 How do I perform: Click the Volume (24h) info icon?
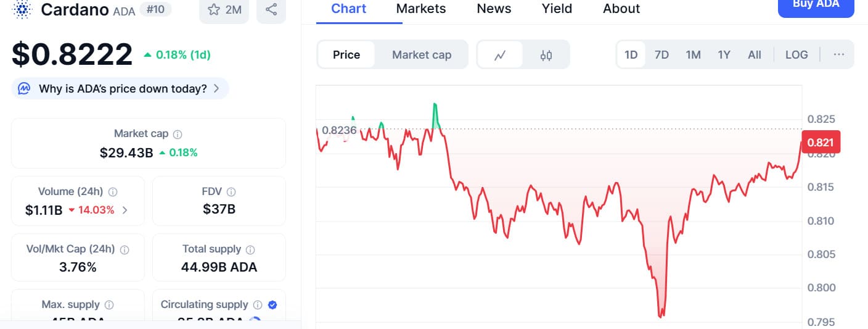[113, 192]
